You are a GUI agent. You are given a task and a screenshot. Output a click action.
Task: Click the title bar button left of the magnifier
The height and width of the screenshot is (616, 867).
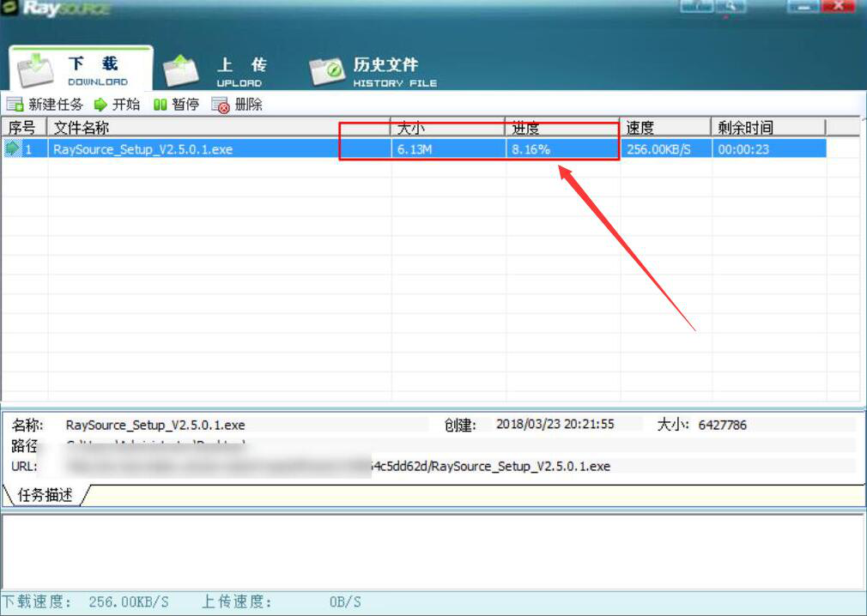click(x=696, y=7)
